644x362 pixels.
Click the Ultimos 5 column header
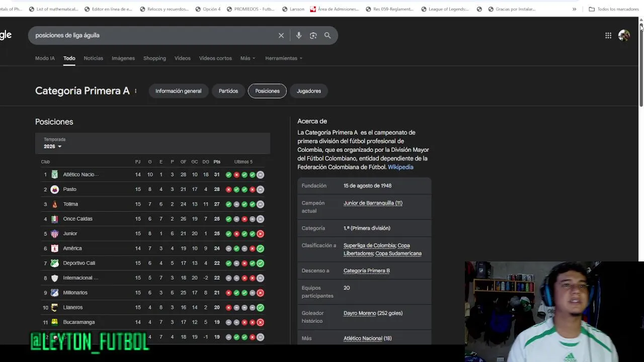pyautogui.click(x=244, y=162)
